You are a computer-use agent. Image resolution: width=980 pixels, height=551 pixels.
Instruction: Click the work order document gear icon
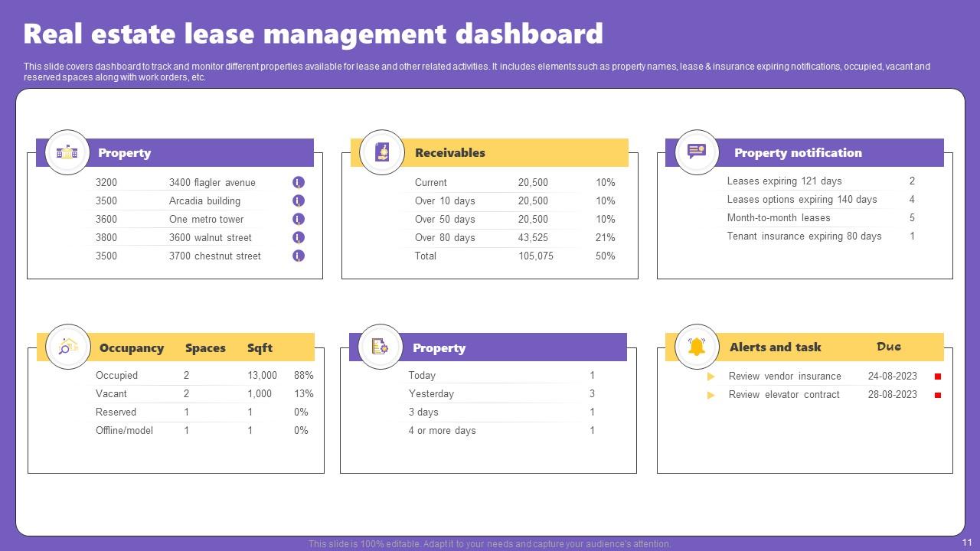(x=380, y=347)
